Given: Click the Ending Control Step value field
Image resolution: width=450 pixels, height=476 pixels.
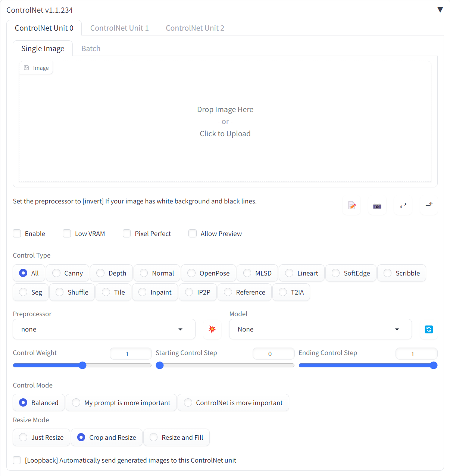Looking at the screenshot, I should coord(416,354).
